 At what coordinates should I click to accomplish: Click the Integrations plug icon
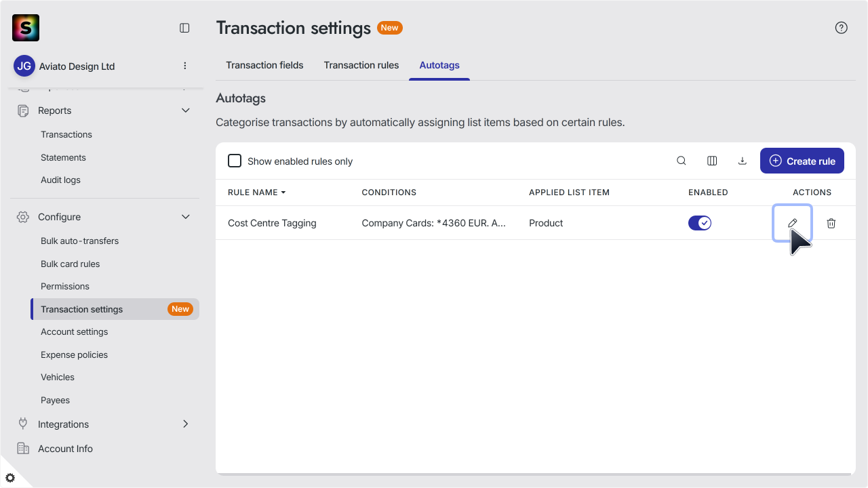(23, 424)
